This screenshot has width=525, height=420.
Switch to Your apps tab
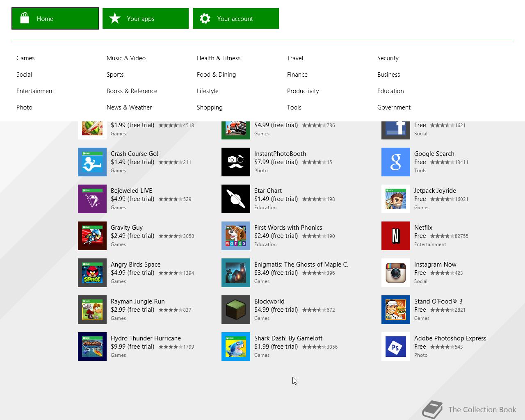pos(146,18)
